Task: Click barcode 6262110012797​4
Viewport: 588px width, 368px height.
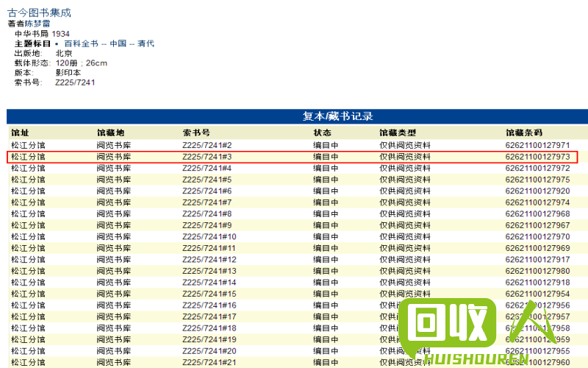Action: point(537,202)
